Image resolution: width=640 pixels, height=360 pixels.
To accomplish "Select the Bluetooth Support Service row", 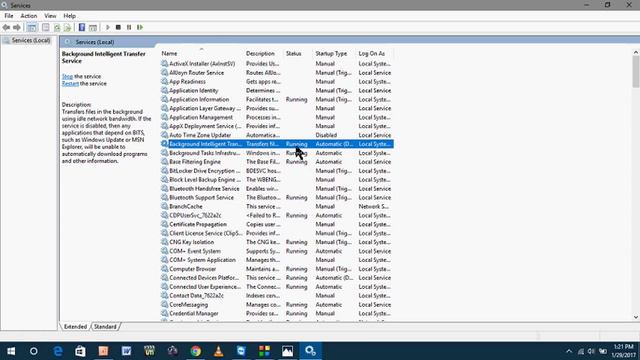I will [277, 198].
